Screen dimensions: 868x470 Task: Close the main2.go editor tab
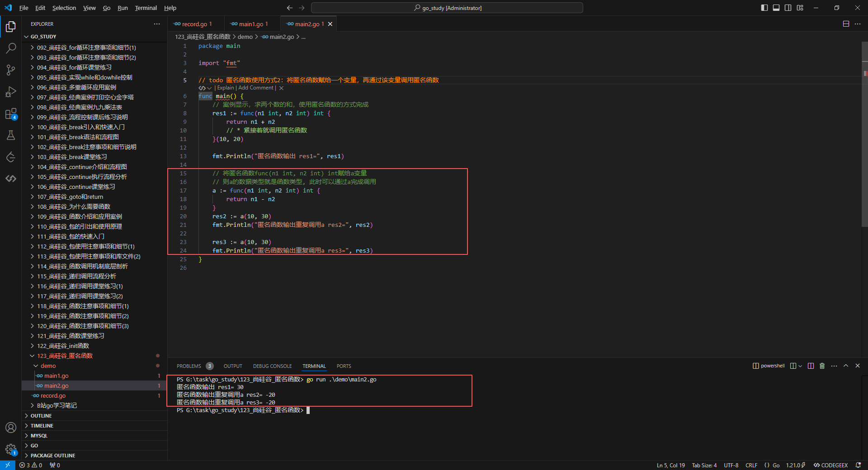pos(330,24)
